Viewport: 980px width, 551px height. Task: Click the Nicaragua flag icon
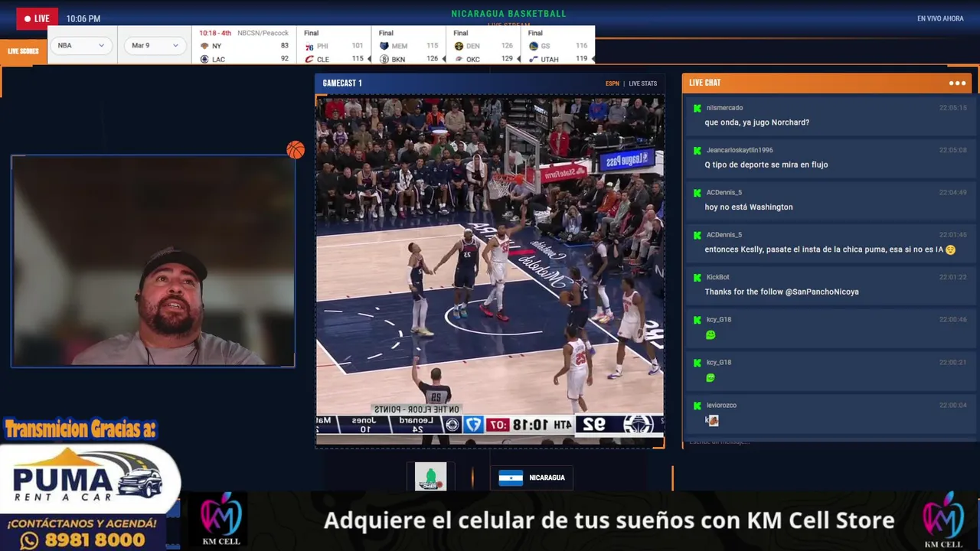[x=511, y=478]
